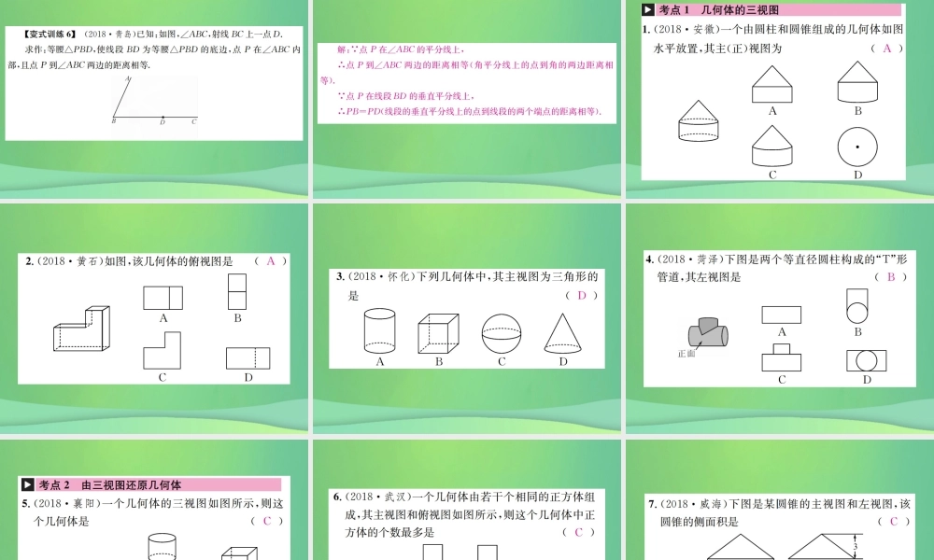The height and width of the screenshot is (560, 934).
Task: Click question 7 text '(2018·威海)'
Action: (692, 504)
